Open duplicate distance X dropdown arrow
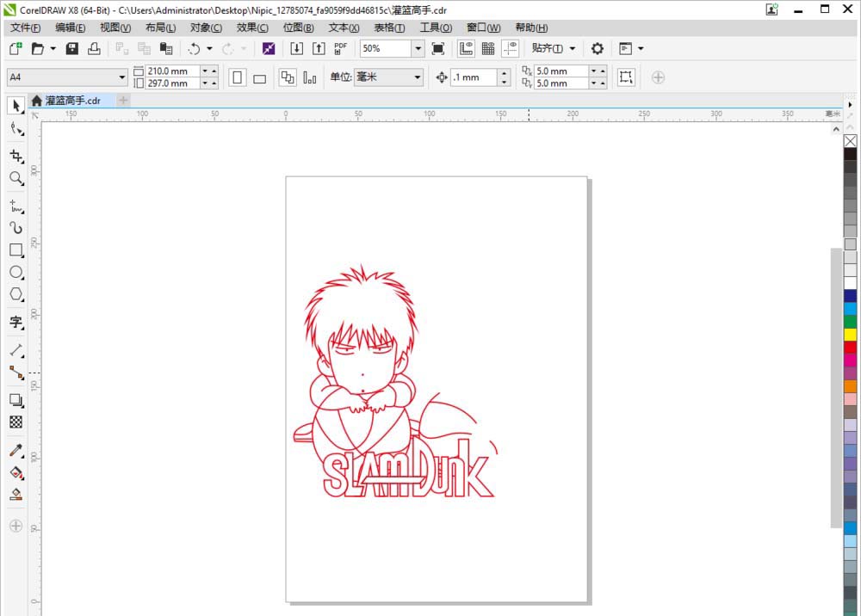 593,71
